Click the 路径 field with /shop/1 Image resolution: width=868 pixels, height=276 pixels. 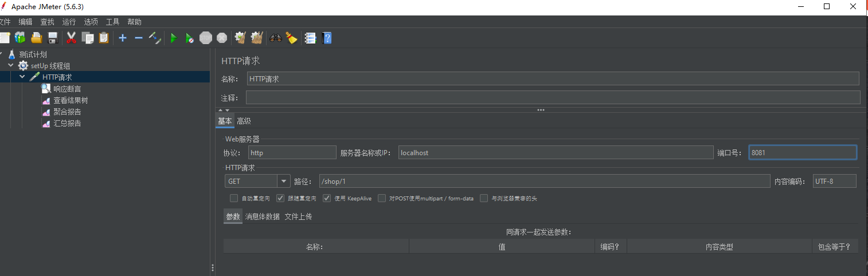pyautogui.click(x=545, y=181)
